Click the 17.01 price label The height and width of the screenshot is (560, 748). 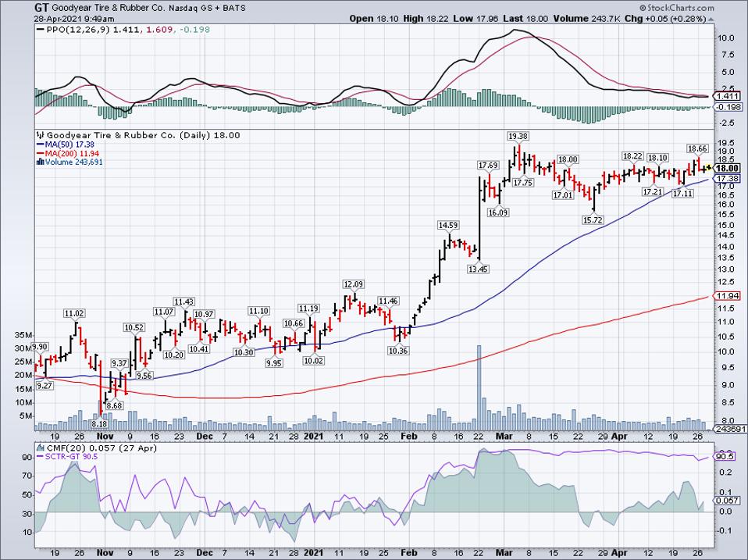[563, 195]
